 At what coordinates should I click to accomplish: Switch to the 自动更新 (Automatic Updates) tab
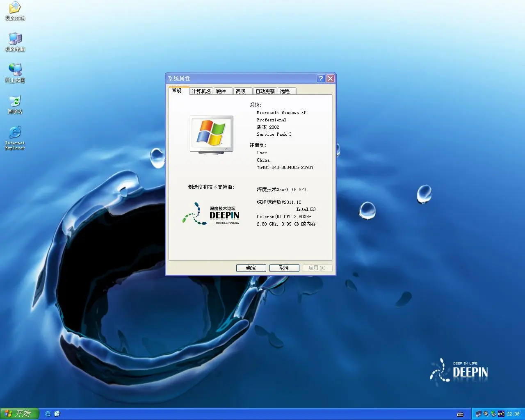[x=265, y=91]
